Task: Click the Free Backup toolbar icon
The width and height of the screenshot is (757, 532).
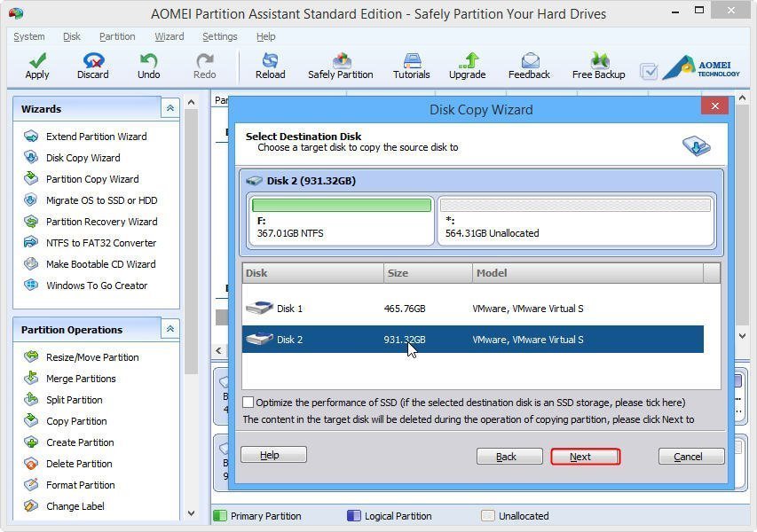Action: 599,66
